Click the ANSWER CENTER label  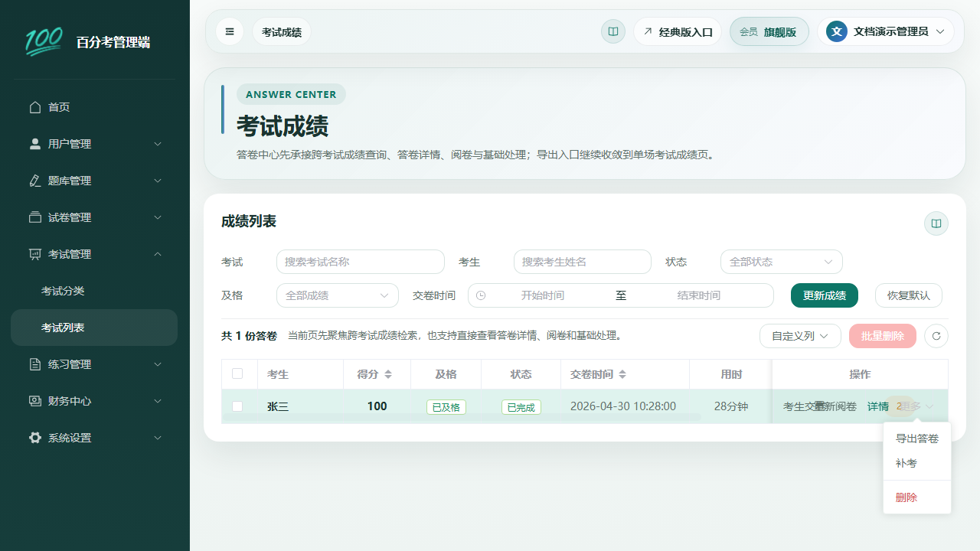pyautogui.click(x=291, y=94)
